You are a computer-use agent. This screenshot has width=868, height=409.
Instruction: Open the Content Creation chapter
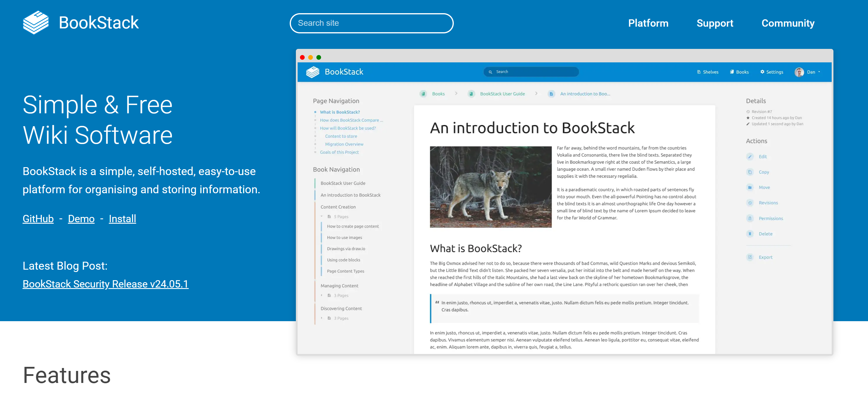pos(338,207)
